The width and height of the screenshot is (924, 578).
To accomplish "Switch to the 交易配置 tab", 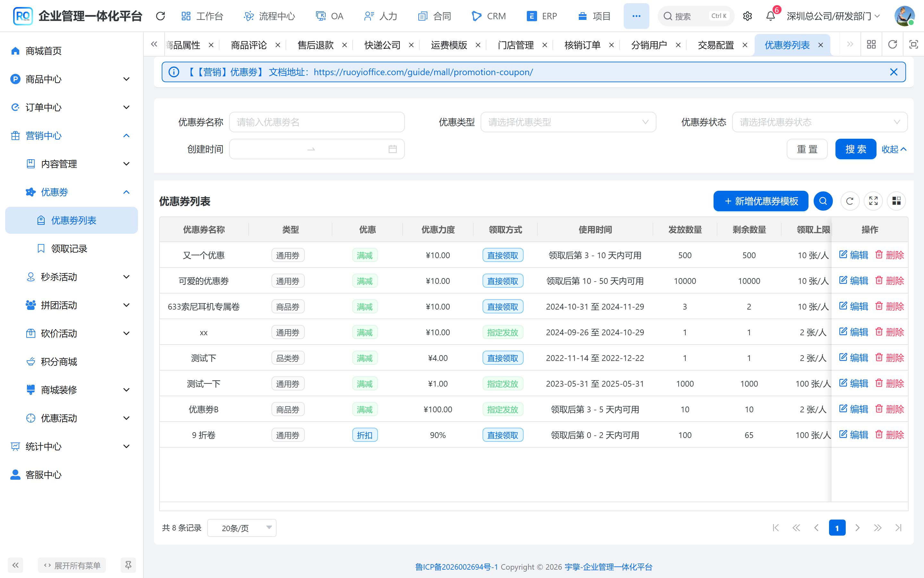I will pos(715,45).
